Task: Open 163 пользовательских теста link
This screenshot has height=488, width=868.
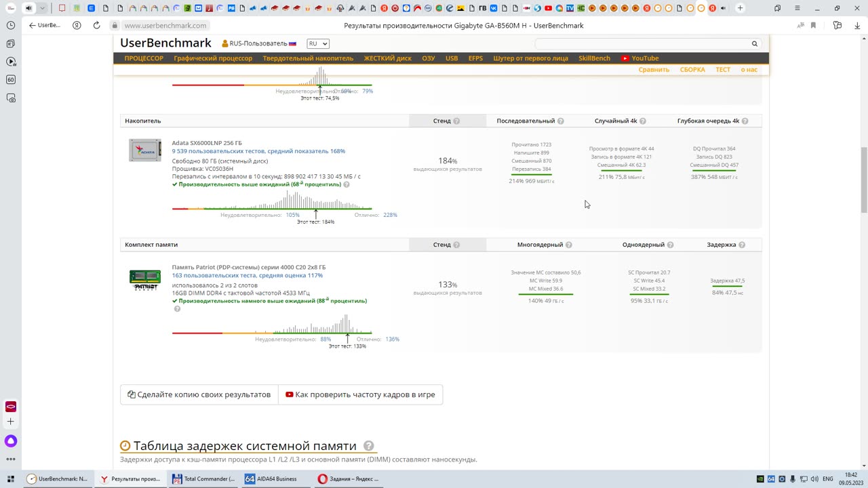Action: coord(247,275)
